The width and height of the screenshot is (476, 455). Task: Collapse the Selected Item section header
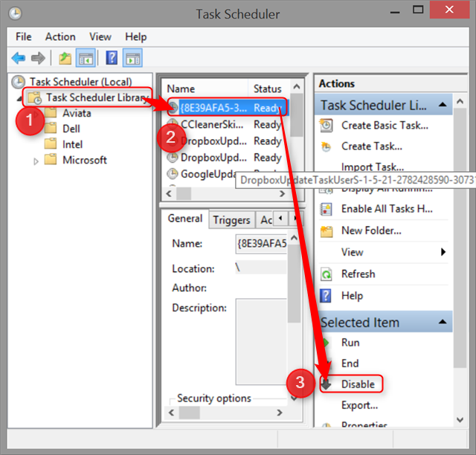442,323
